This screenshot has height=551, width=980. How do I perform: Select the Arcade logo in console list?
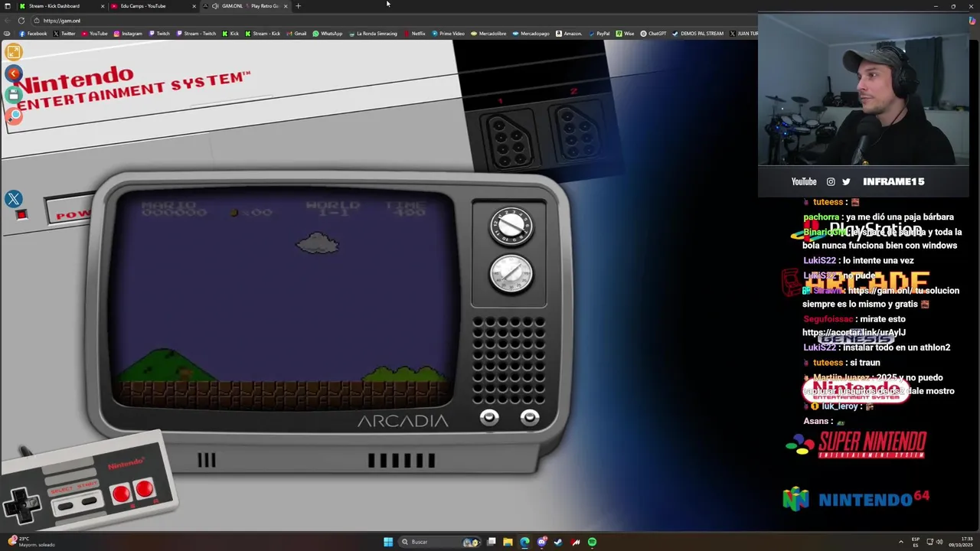tap(856, 282)
